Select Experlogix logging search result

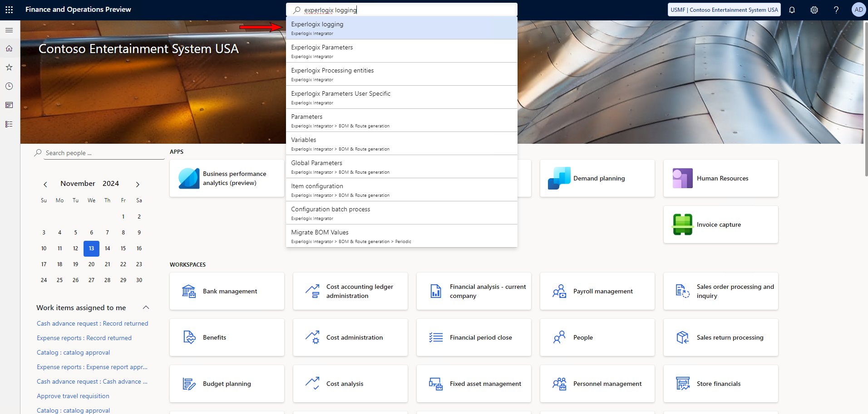click(402, 28)
